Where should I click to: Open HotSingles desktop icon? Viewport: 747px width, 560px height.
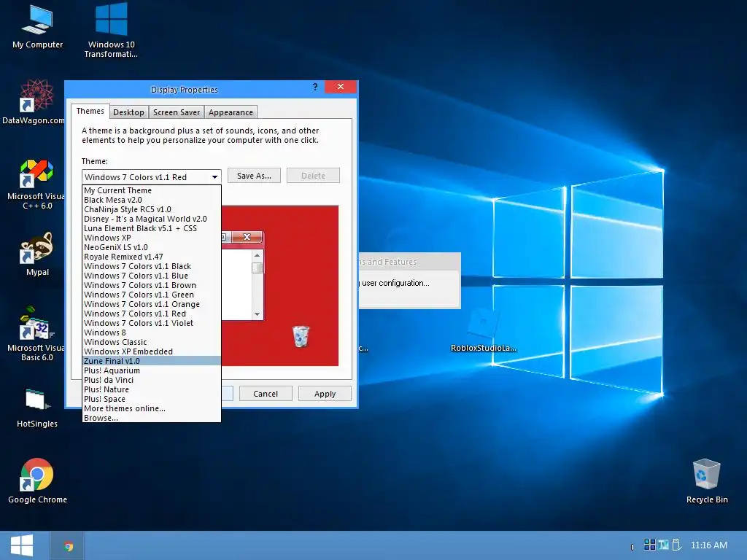coord(37,408)
